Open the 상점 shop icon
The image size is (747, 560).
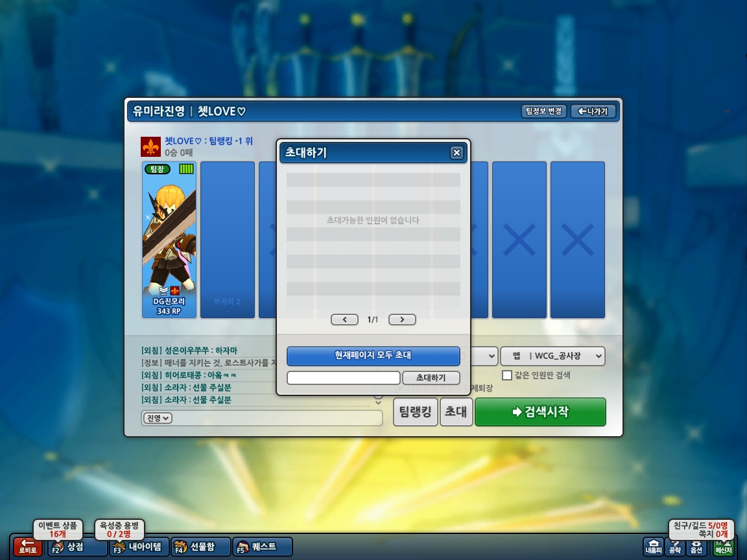click(x=77, y=546)
